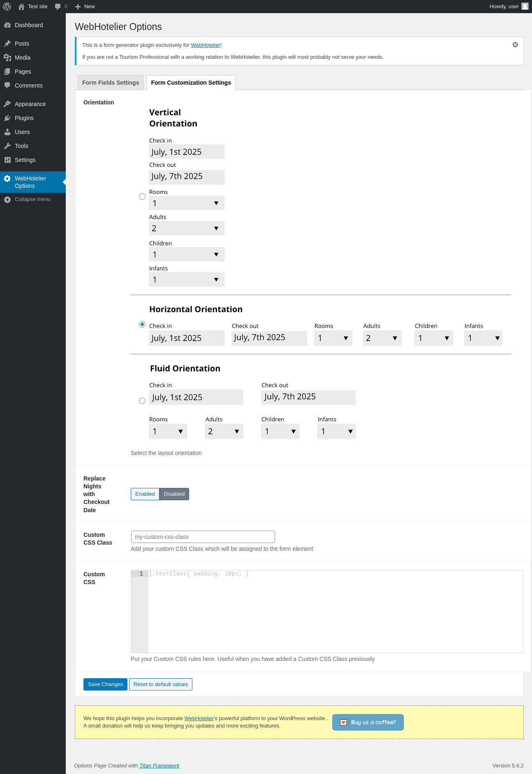Open the Titan Framework link
532x774 pixels.
[x=160, y=766]
